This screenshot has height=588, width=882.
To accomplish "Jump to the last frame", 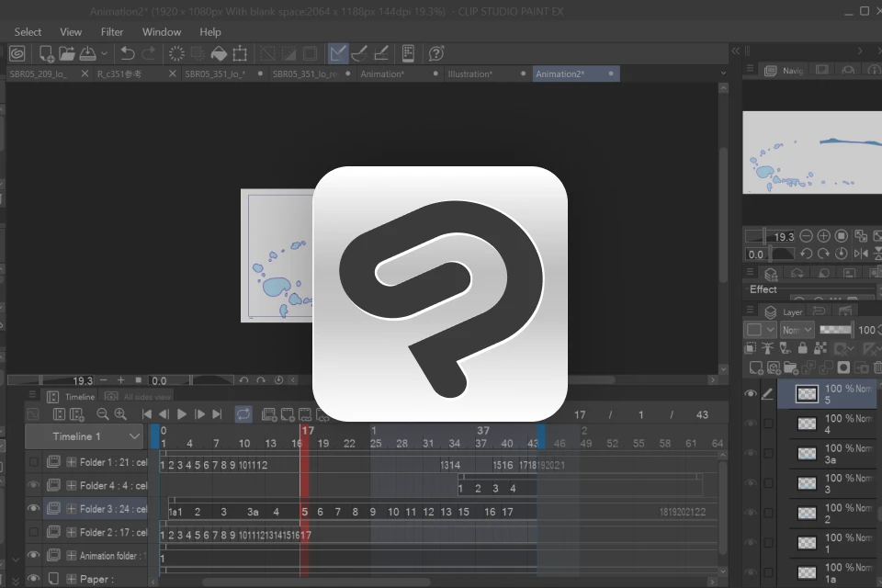I will tap(217, 414).
